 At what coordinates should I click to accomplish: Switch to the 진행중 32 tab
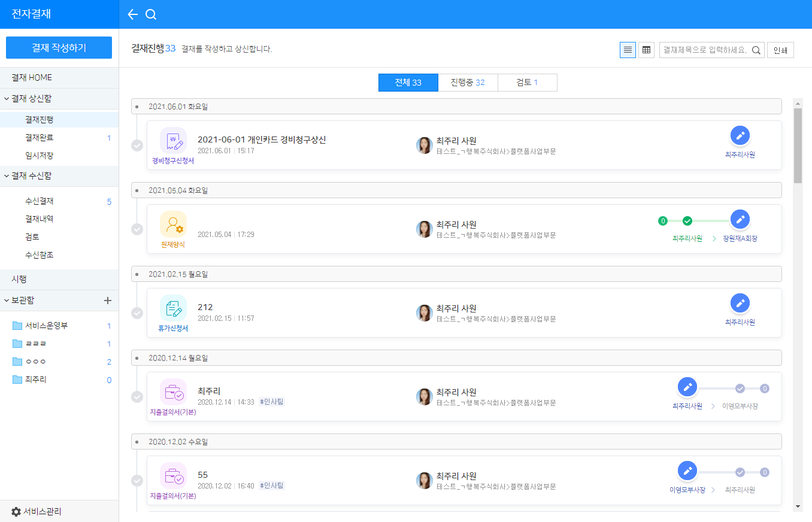[468, 83]
